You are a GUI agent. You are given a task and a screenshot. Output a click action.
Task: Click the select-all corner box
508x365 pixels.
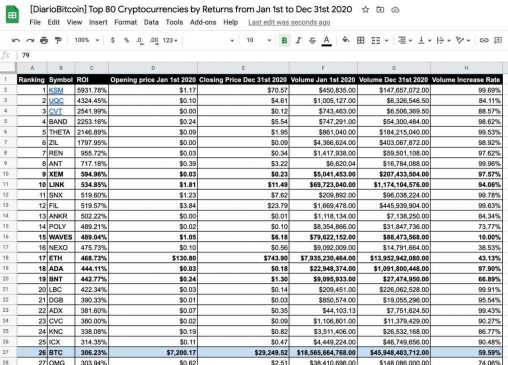click(8, 68)
